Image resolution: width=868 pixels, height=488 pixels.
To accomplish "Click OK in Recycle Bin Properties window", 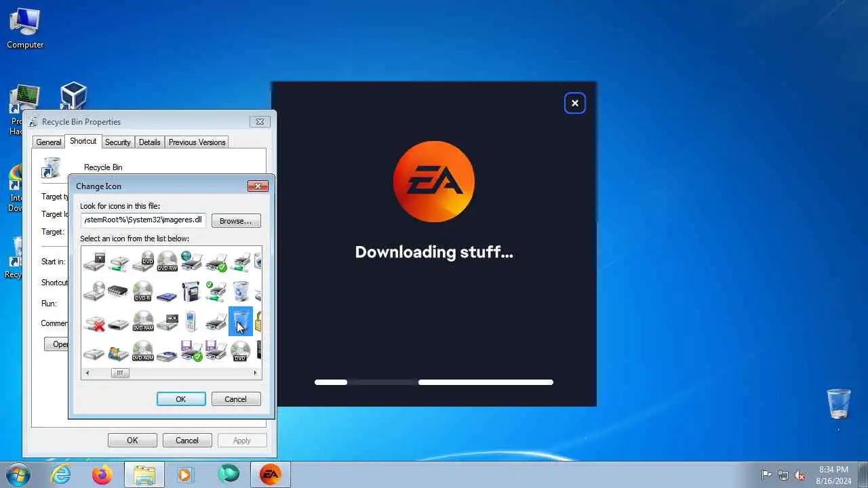I will 132,441.
